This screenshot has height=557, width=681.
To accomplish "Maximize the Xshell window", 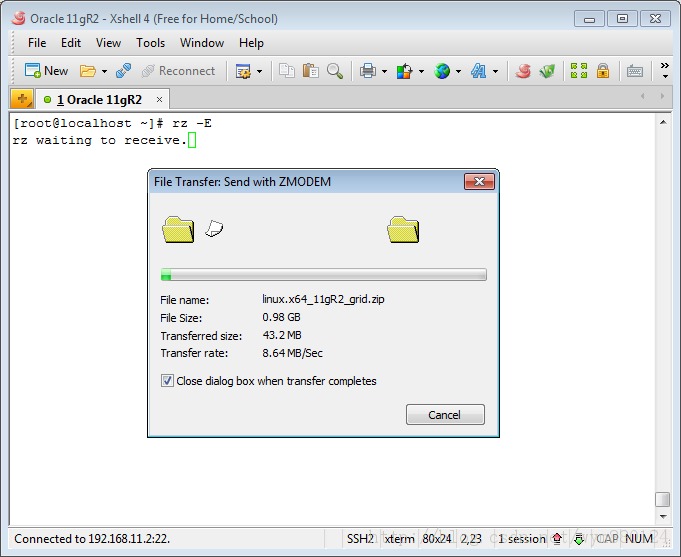I will point(622,19).
